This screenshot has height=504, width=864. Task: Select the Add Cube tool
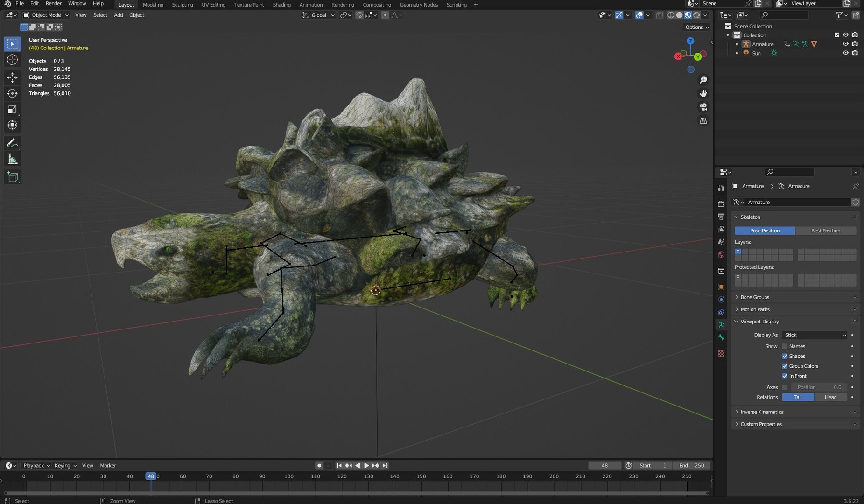(13, 177)
